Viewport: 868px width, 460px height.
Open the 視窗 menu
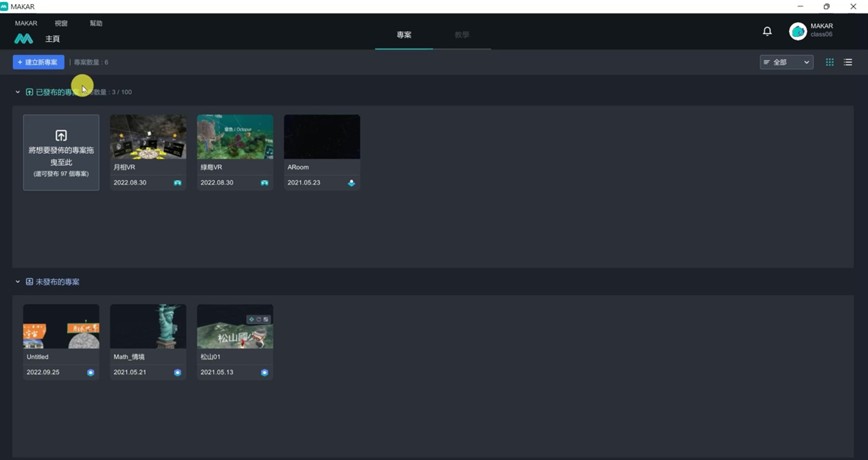pos(61,23)
